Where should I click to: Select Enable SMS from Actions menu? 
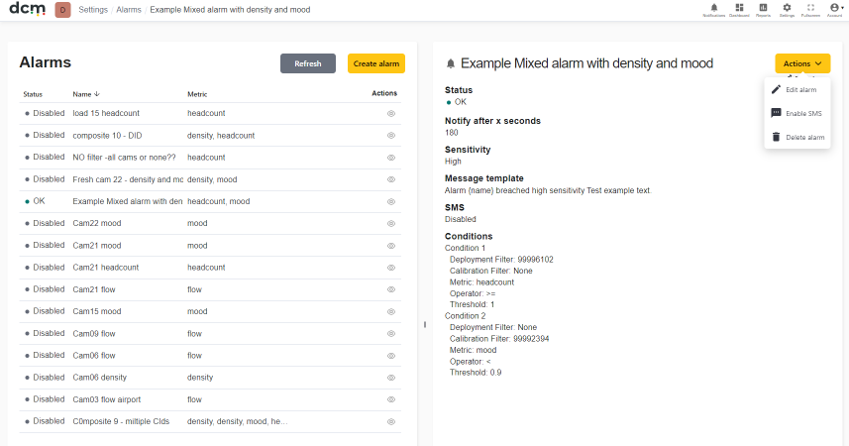(x=798, y=114)
